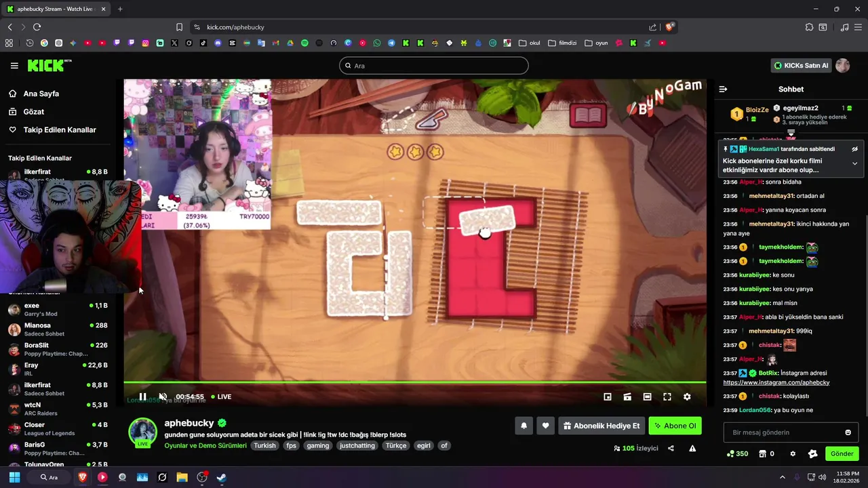The width and height of the screenshot is (868, 488).
Task: Unmute the stream audio
Action: point(163,396)
